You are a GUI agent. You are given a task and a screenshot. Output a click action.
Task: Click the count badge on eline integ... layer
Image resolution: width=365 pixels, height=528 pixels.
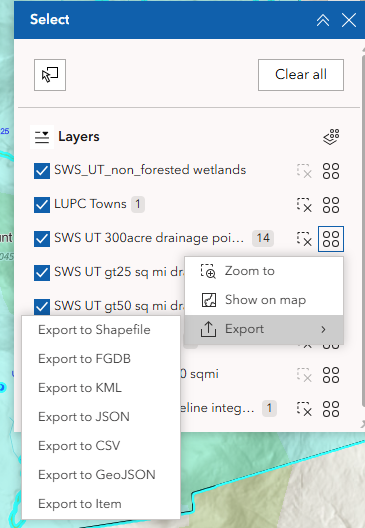269,408
